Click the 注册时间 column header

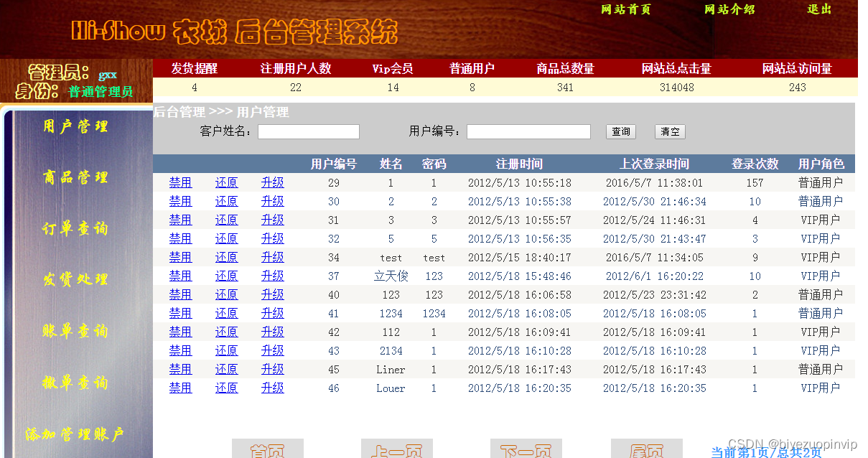coord(520,164)
